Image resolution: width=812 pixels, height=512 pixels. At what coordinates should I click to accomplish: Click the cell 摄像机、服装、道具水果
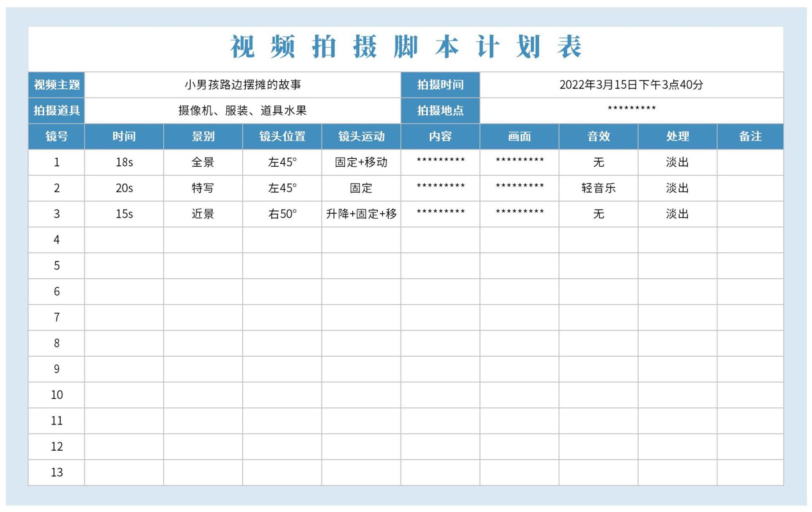coord(243,111)
